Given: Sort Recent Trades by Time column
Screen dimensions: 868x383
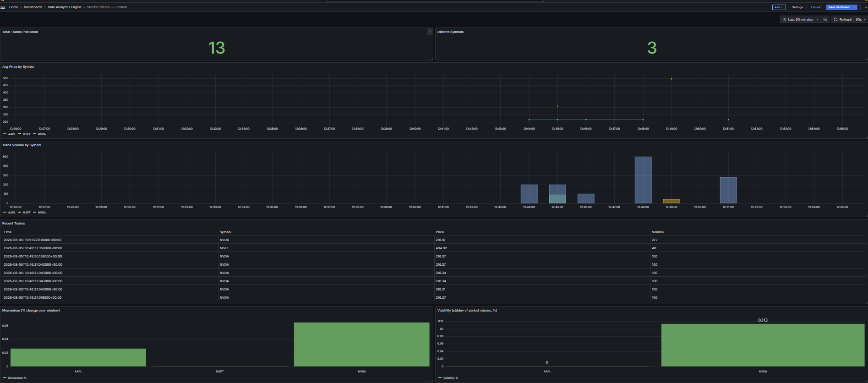Looking at the screenshot, I should pos(7,232).
